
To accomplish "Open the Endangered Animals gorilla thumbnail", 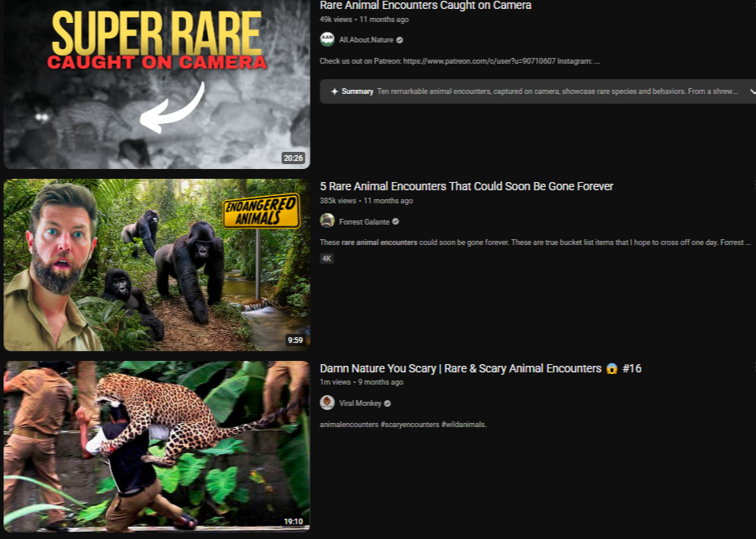I will [156, 265].
